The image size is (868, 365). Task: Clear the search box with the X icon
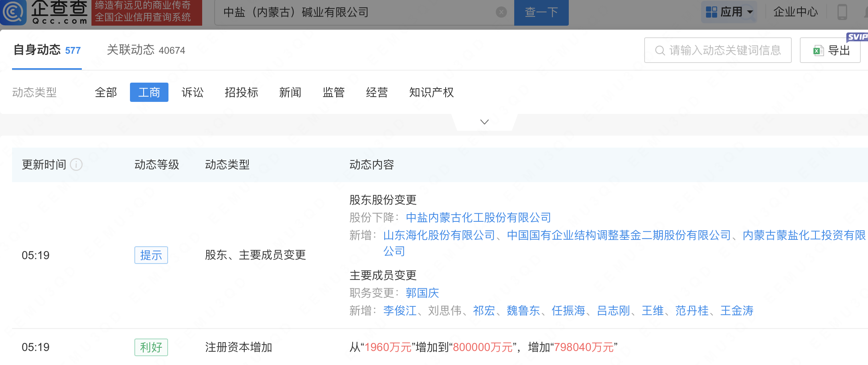click(x=501, y=12)
